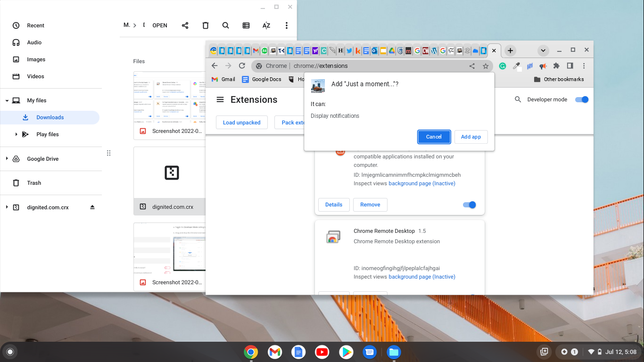This screenshot has height=362, width=644.
Task: Select Audio in Files sidebar
Action: point(34,42)
